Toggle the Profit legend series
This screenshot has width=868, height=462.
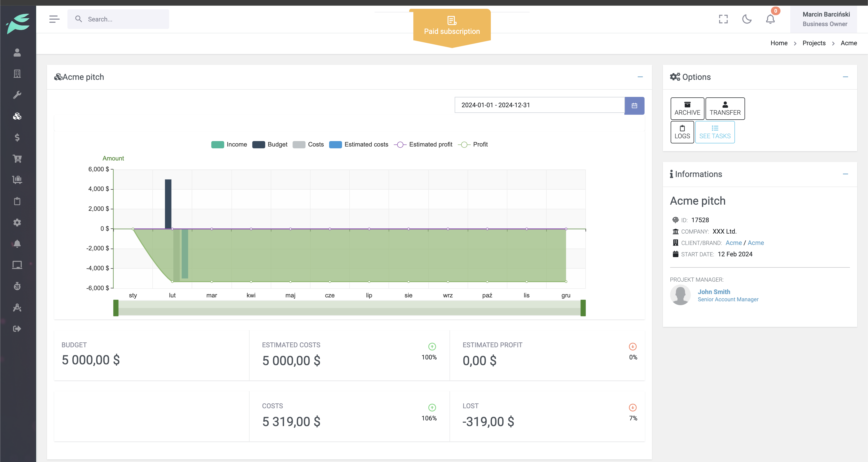pos(473,144)
